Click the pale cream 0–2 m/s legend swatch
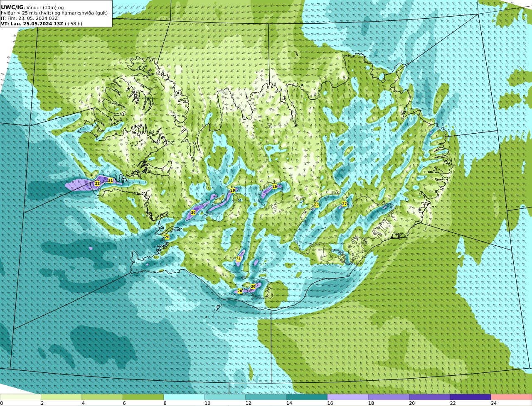532x406 pixels. tap(20, 397)
